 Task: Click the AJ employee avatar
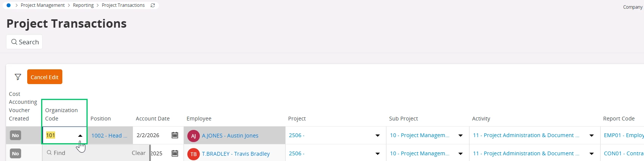tap(193, 136)
